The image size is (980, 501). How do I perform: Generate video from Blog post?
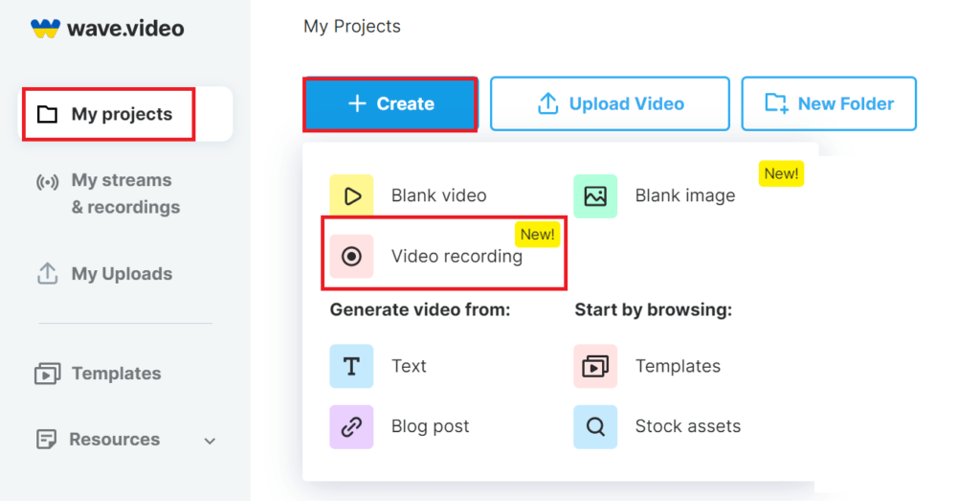pyautogui.click(x=430, y=426)
